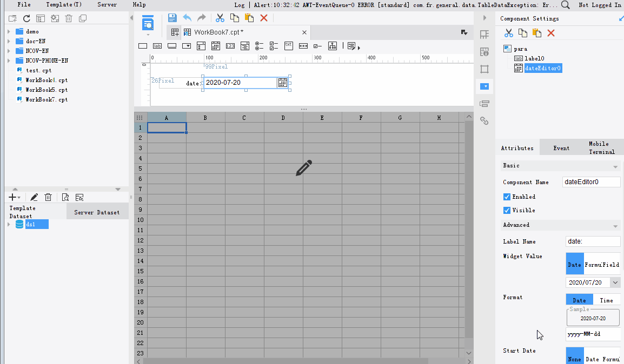Viewport: 624px width, 364px height.
Task: Select None for Start Date
Action: click(575, 357)
